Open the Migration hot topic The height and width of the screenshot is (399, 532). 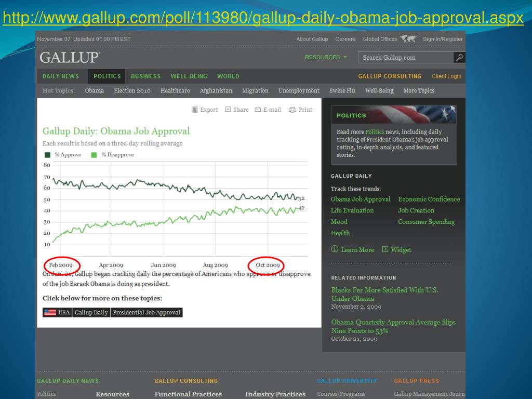[255, 90]
